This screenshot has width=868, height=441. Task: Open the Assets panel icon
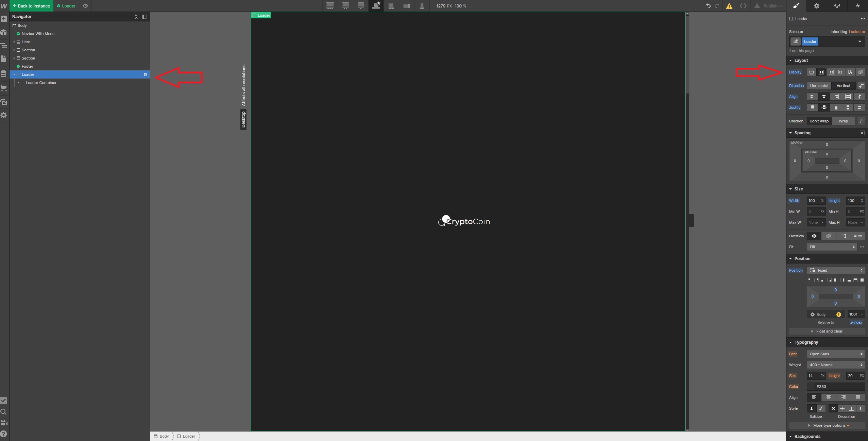pos(4,102)
